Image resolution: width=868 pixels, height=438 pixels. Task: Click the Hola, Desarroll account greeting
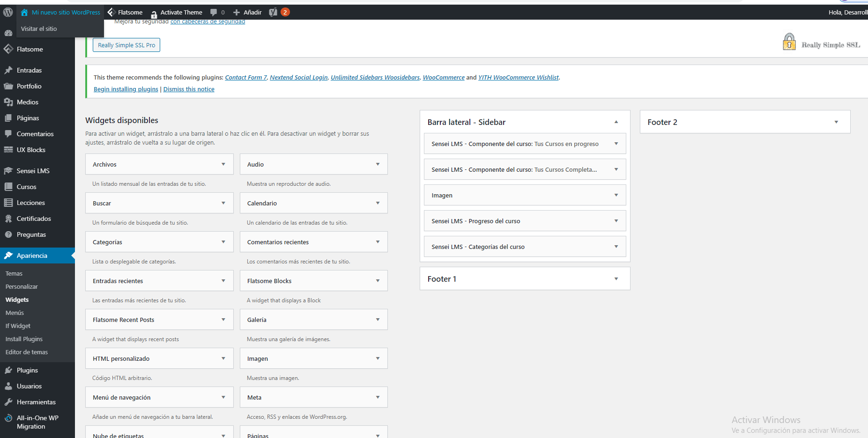click(x=848, y=12)
